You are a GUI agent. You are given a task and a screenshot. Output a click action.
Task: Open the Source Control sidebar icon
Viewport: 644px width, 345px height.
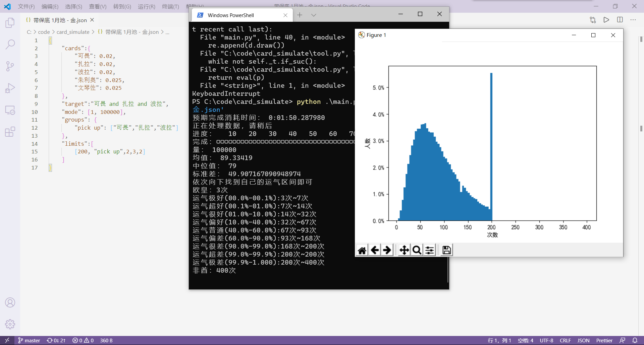click(10, 66)
